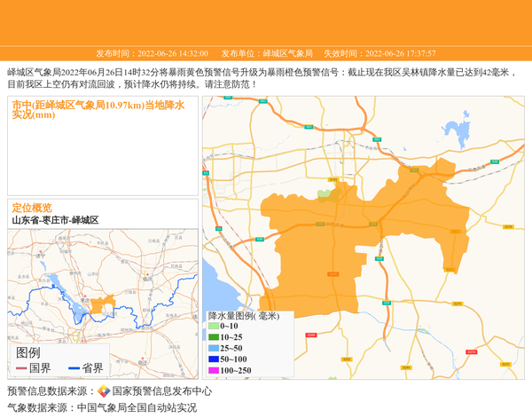Click the light green patch on warning region

coord(325,194)
